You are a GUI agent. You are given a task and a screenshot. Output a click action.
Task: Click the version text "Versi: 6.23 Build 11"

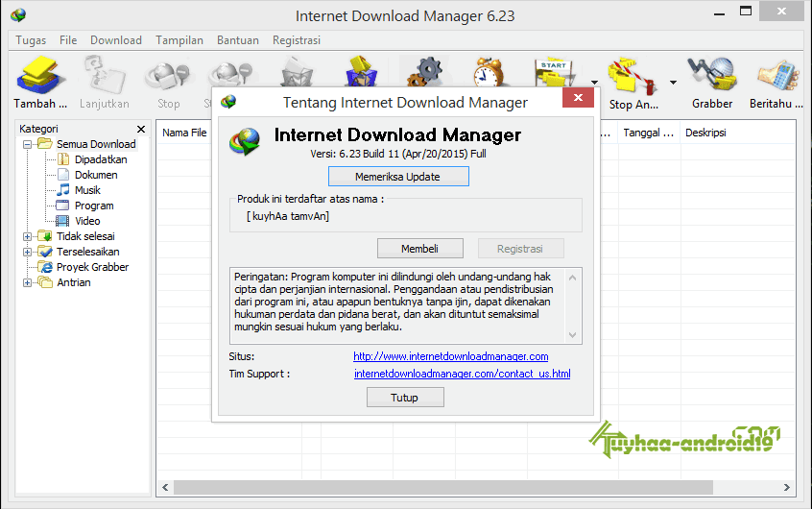coord(355,154)
